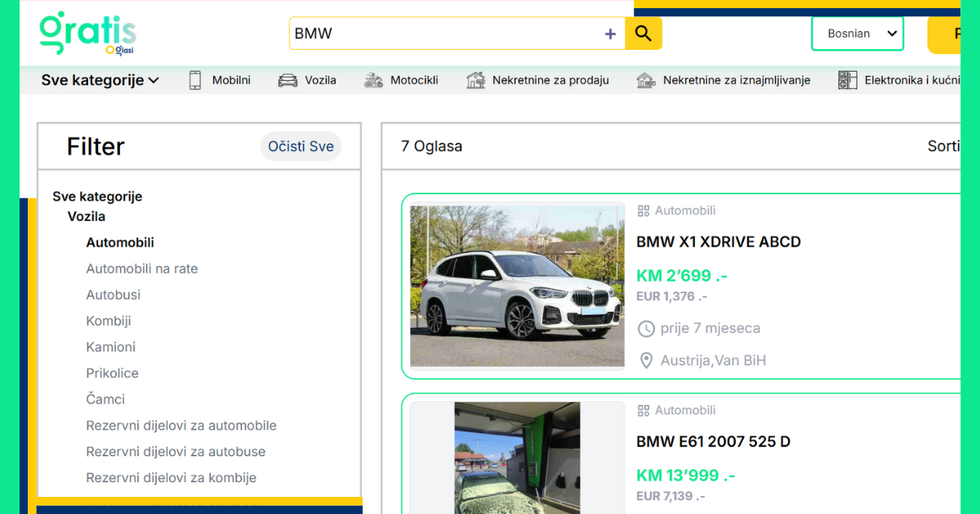Select Rezervni dijelovi za kombije
The width and height of the screenshot is (980, 514).
[171, 477]
